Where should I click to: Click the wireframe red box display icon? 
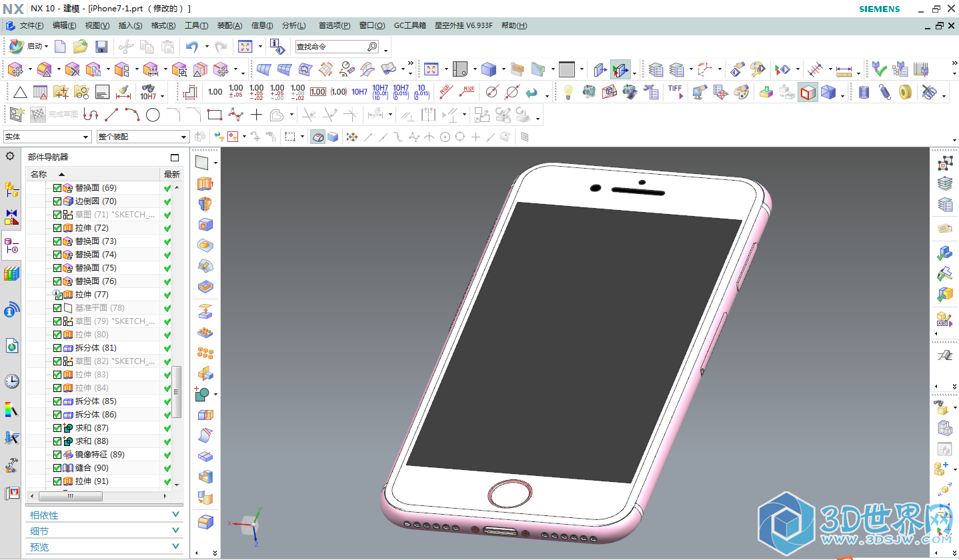tap(808, 91)
